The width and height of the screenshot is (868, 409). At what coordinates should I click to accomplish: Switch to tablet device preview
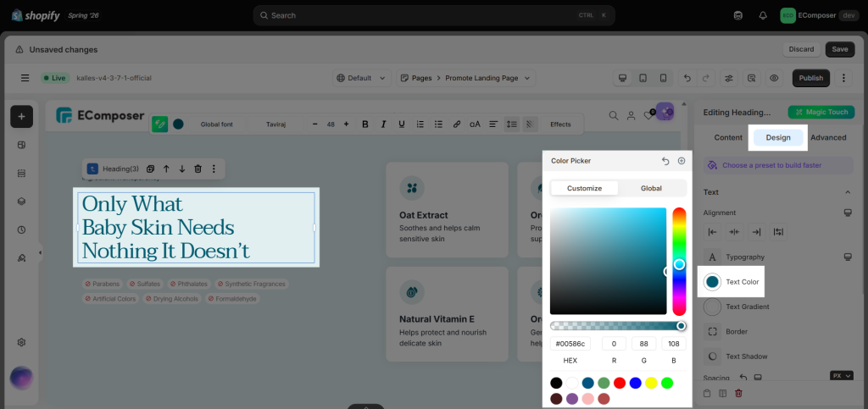[643, 78]
